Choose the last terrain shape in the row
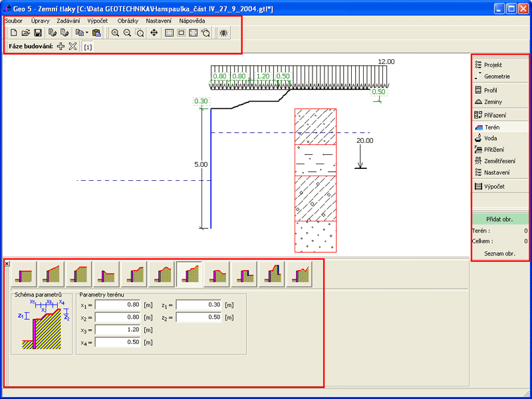This screenshot has height=399, width=532. pyautogui.click(x=298, y=273)
